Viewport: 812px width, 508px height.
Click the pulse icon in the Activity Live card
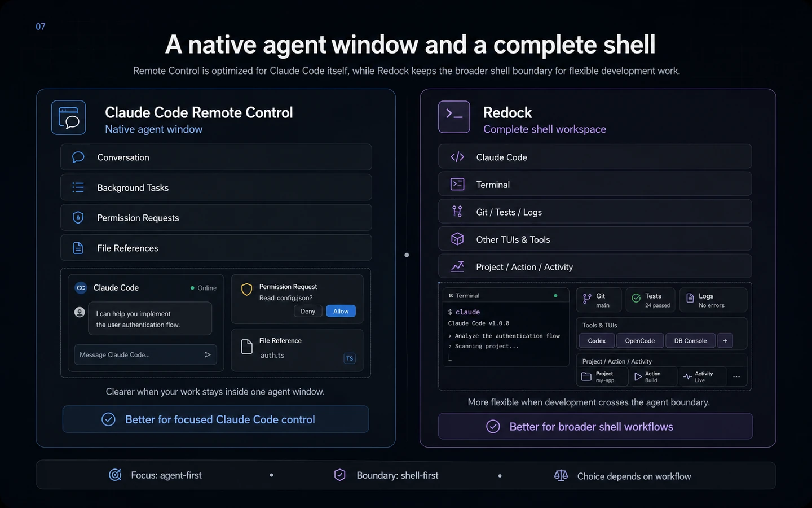(x=687, y=376)
